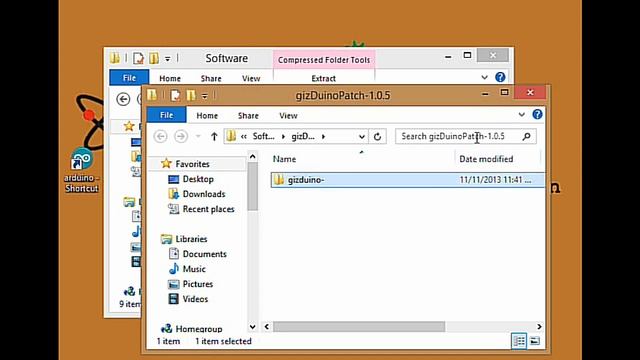Open Extract tab in Software window

(x=324, y=78)
